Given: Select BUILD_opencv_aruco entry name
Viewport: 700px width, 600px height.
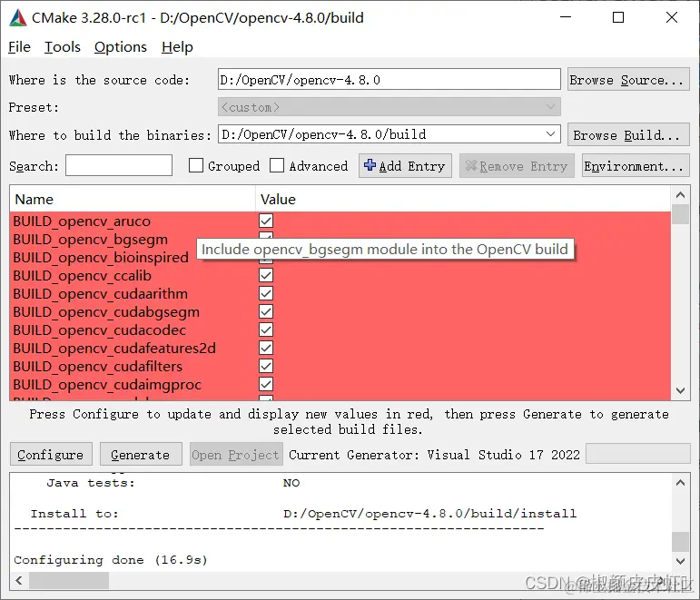Looking at the screenshot, I should click(82, 221).
